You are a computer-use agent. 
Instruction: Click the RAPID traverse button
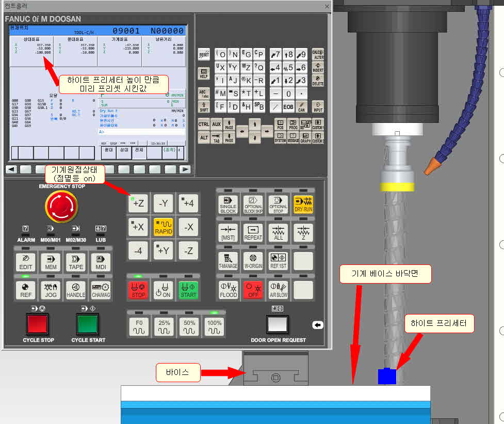tap(164, 227)
